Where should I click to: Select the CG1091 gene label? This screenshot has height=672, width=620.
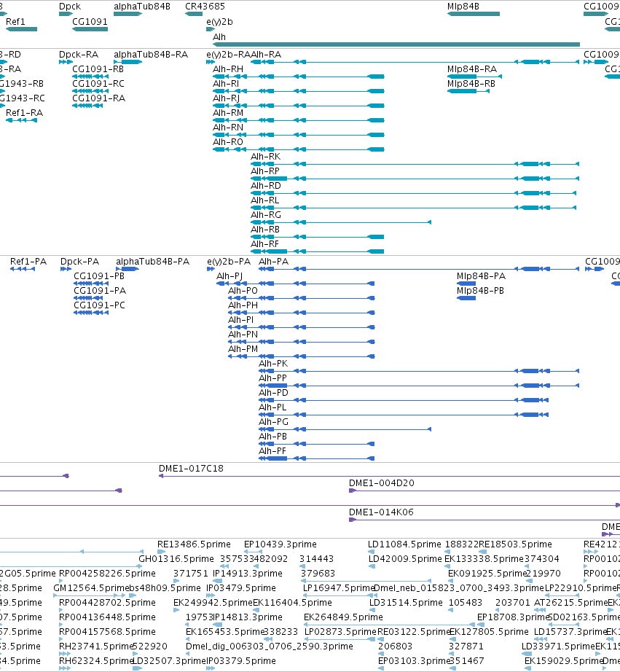(x=90, y=22)
